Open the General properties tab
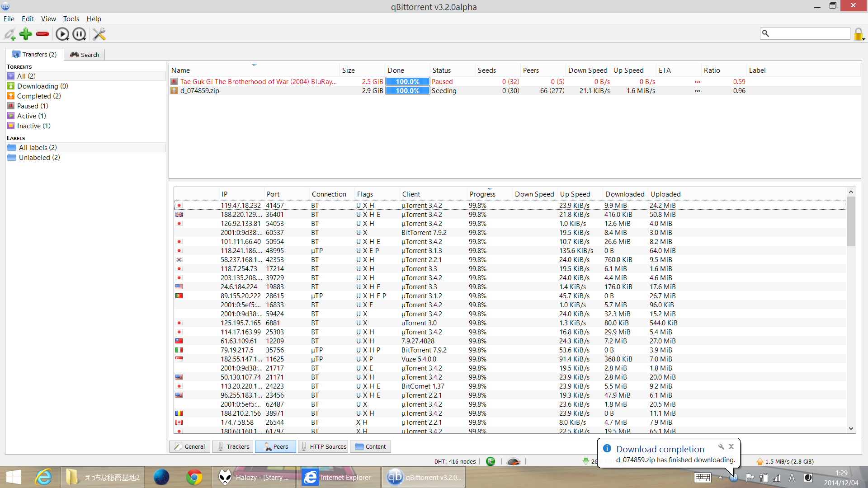The image size is (868, 488). click(190, 446)
